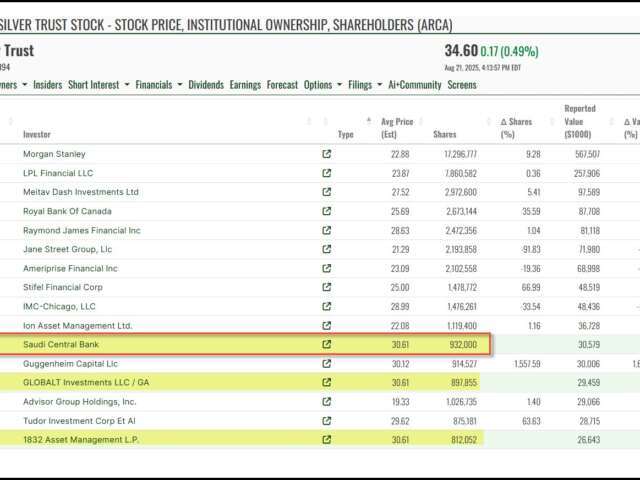Go to Ai+Community section
The image size is (640, 480).
point(415,85)
